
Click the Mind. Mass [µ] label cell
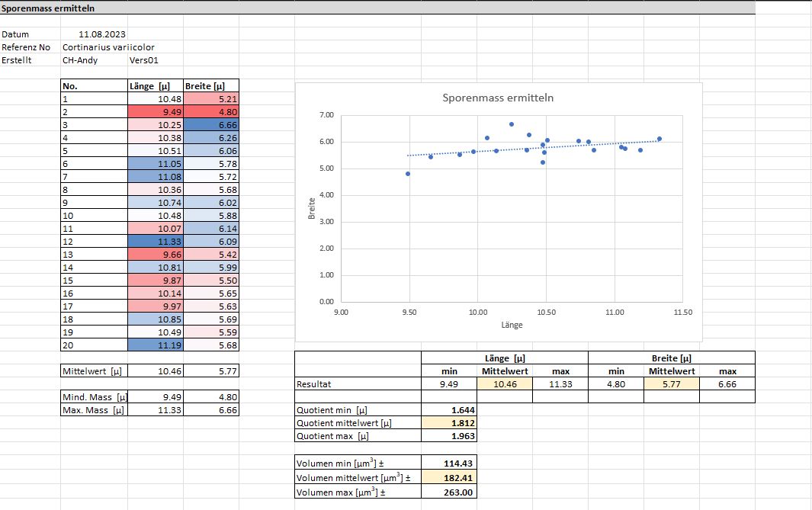coord(94,396)
